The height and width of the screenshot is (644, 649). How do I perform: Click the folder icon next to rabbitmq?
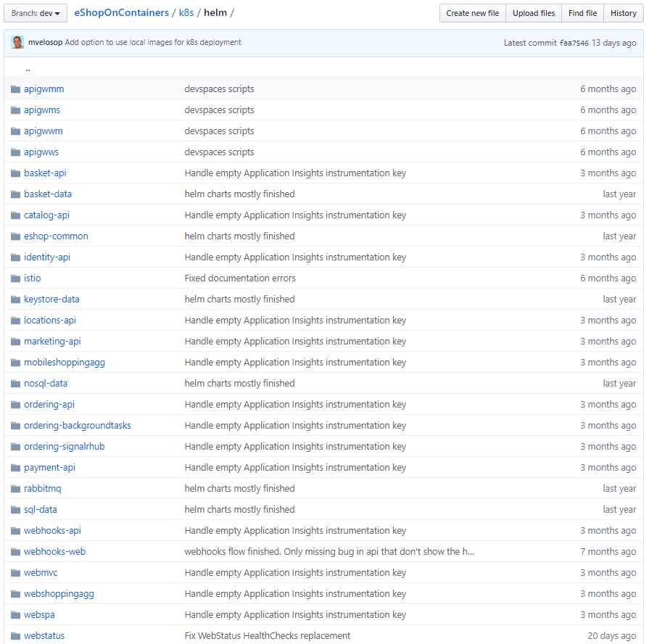[15, 488]
